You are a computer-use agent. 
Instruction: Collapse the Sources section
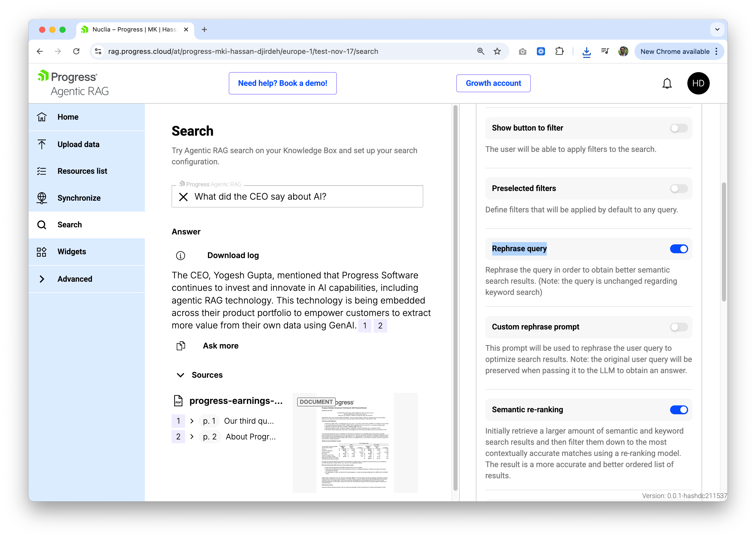point(180,375)
